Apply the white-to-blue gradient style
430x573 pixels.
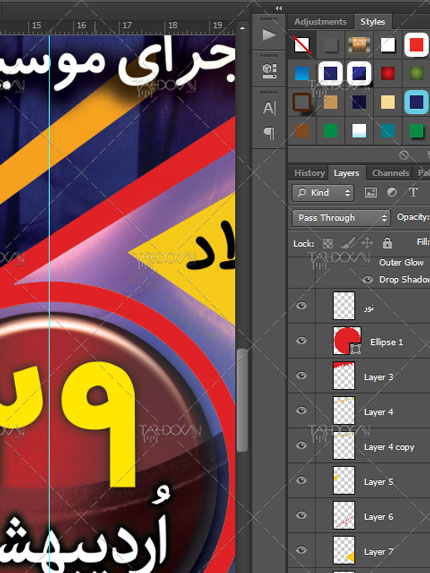[359, 131]
